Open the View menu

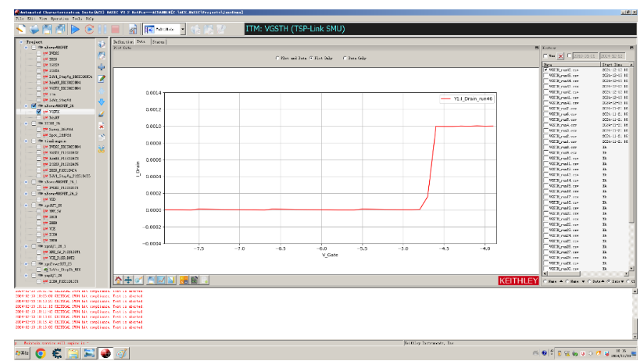coord(43,19)
